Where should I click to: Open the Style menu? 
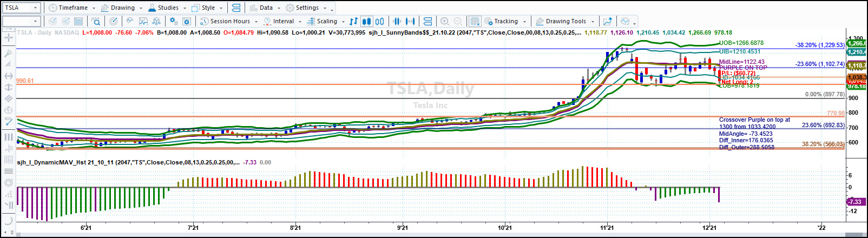[207, 8]
